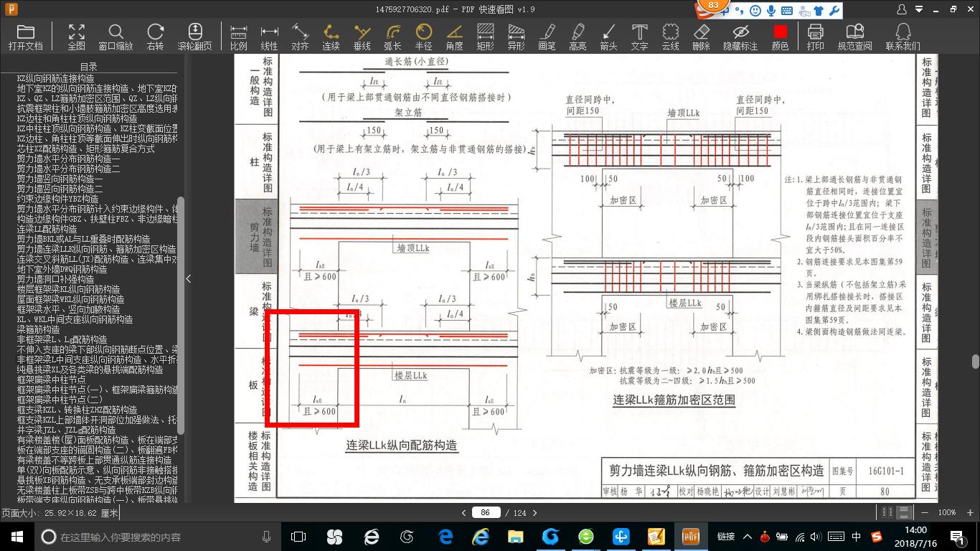This screenshot has height=551, width=980.
Task: Select the 弧长 arc length tool
Action: [x=393, y=37]
